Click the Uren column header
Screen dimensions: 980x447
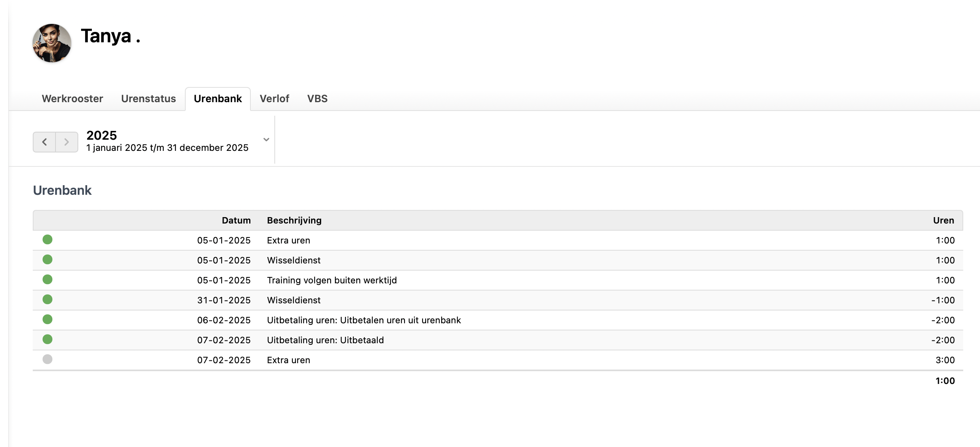[943, 220]
